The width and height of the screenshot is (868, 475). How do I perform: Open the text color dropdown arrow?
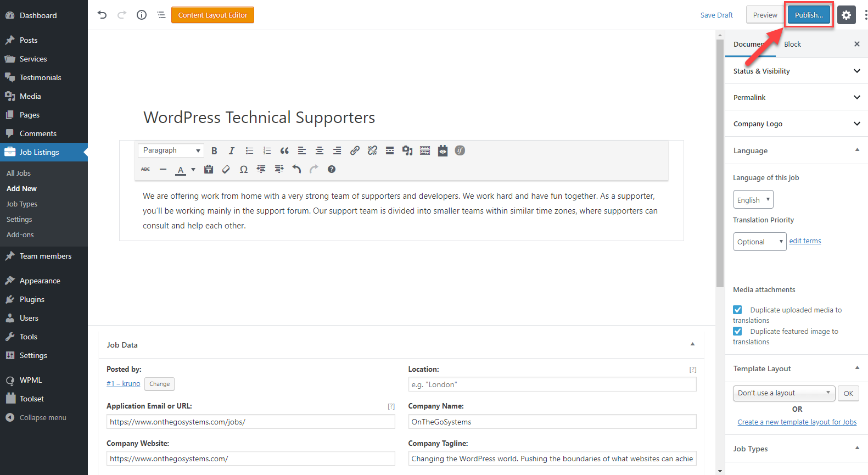(x=193, y=169)
